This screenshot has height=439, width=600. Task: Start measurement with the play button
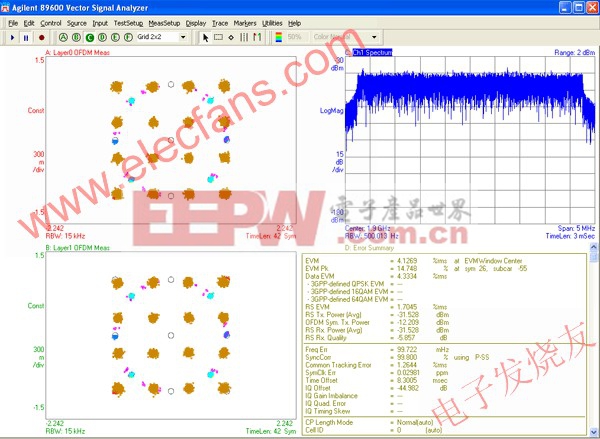coord(13,38)
